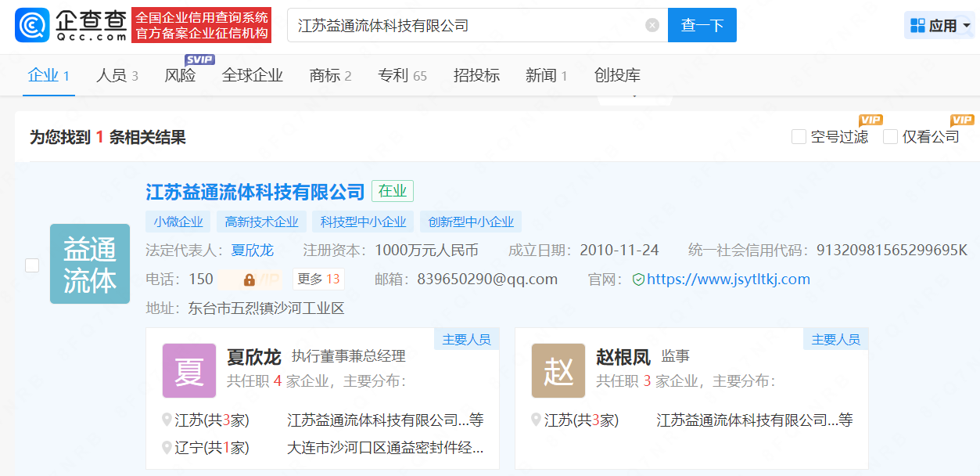Click the email 839650290@qq.com
Screen dimensions: 980x476
[x=487, y=279]
